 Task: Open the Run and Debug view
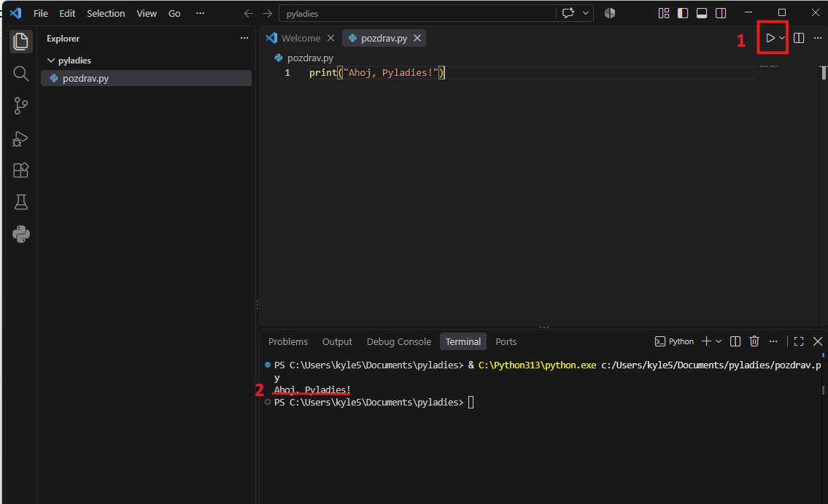(20, 139)
